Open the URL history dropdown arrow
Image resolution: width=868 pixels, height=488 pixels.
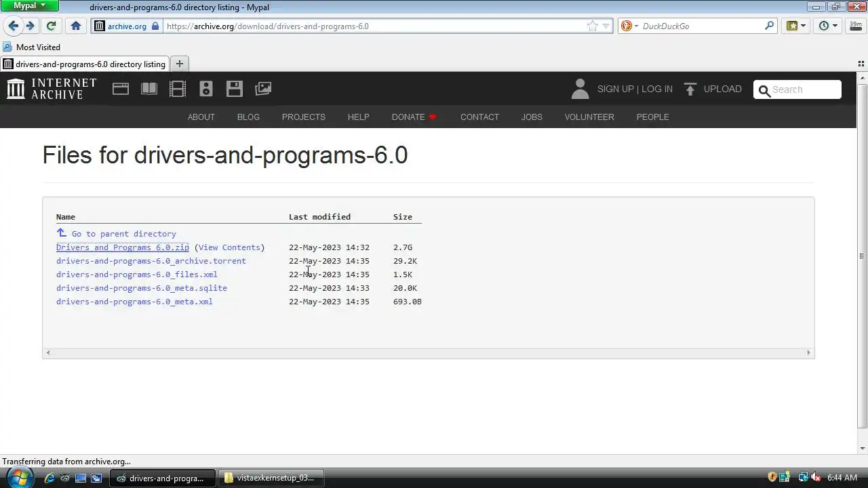click(x=606, y=26)
